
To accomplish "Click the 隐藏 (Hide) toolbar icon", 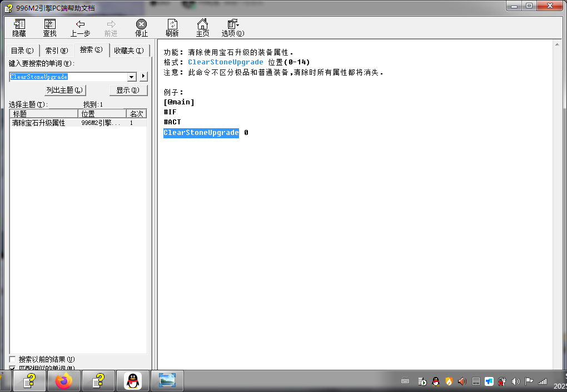I will (x=19, y=27).
